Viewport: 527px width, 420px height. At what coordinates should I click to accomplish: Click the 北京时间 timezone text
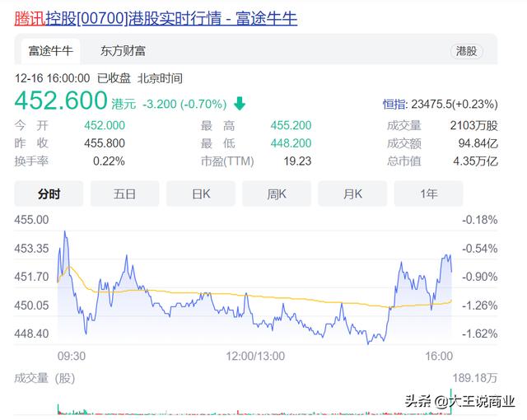point(160,78)
